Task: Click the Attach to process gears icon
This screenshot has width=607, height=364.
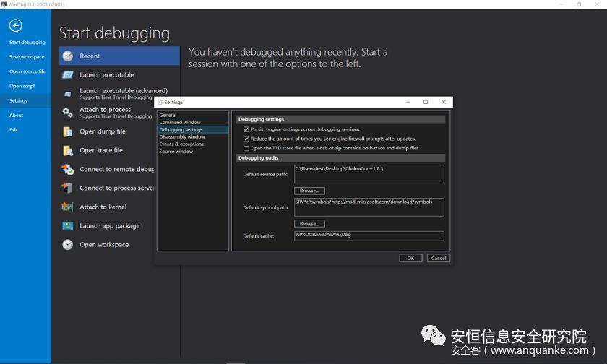Action: [x=68, y=112]
